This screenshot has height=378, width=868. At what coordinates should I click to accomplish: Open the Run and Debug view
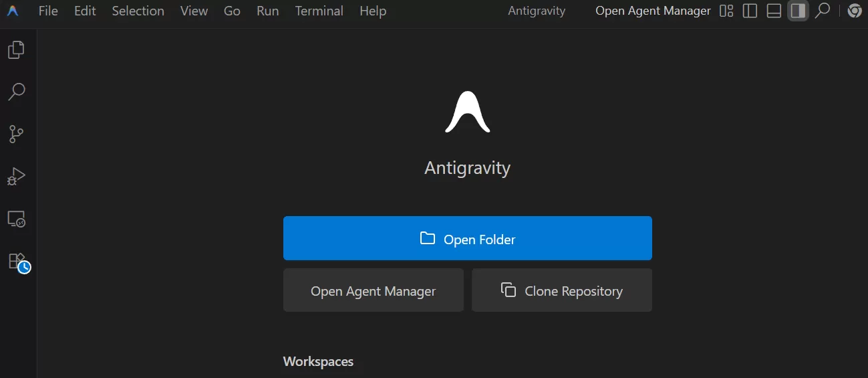pos(16,177)
